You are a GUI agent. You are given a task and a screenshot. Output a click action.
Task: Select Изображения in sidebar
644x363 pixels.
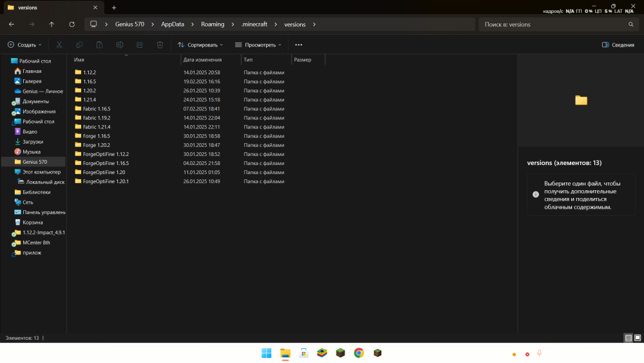(x=39, y=112)
